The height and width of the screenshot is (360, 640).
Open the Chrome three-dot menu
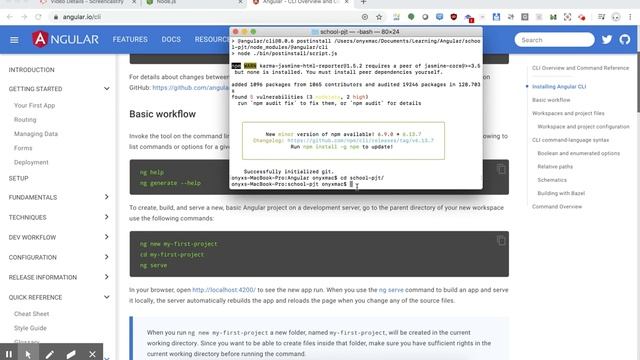click(630, 17)
